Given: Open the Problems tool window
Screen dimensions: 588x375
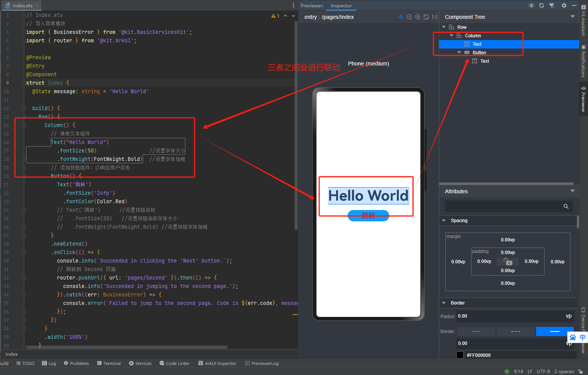Looking at the screenshot, I should (x=76, y=363).
